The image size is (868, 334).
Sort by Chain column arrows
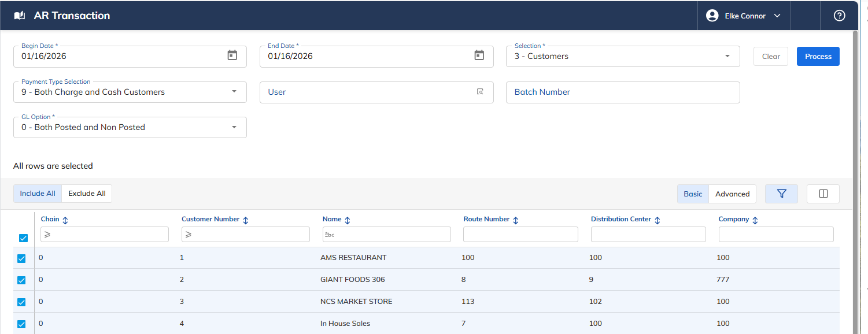[65, 220]
